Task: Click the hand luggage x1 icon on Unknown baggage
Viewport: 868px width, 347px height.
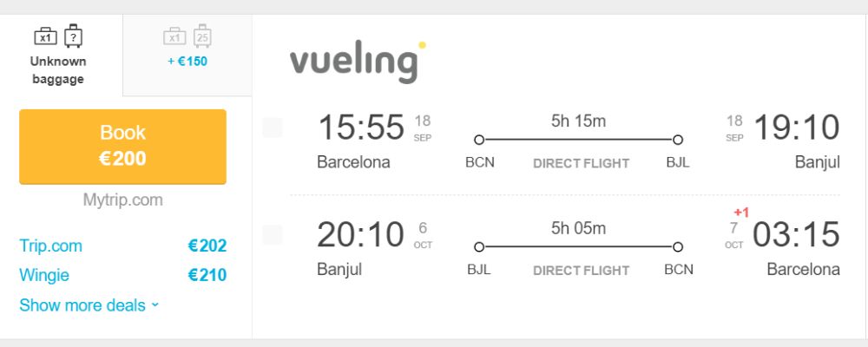Action: (x=45, y=36)
